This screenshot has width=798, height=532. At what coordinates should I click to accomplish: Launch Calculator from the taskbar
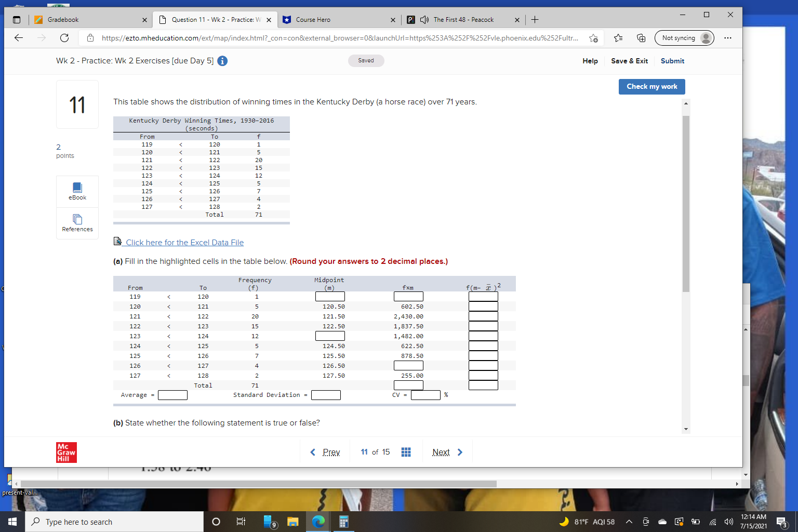click(x=343, y=522)
